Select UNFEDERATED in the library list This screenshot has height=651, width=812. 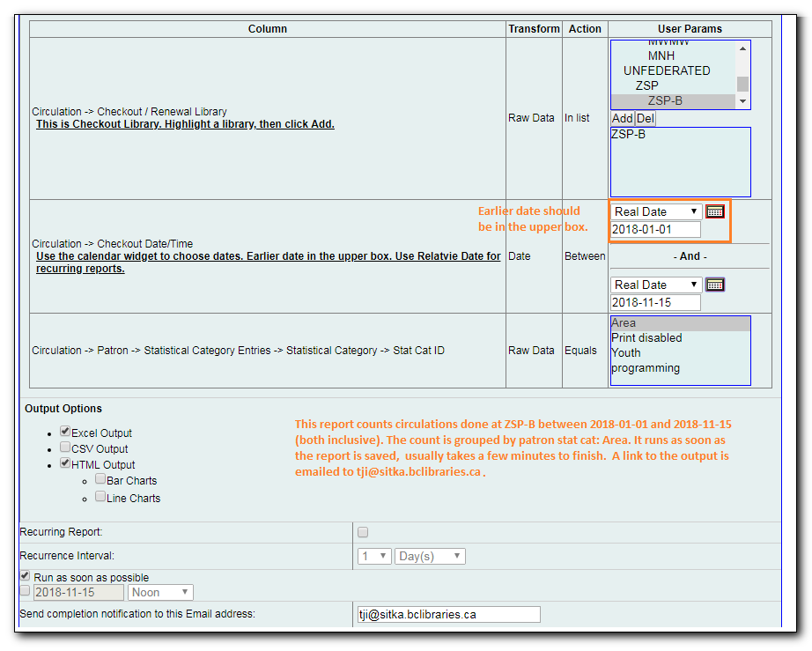tap(667, 71)
